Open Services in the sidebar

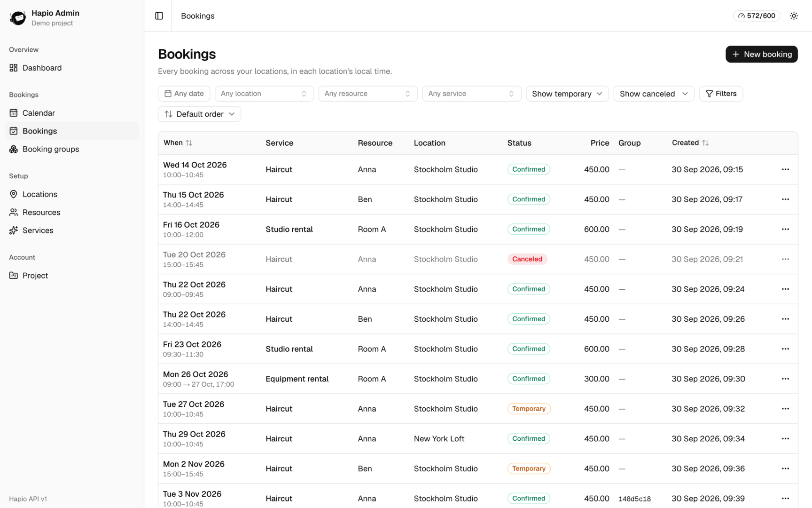72,230
